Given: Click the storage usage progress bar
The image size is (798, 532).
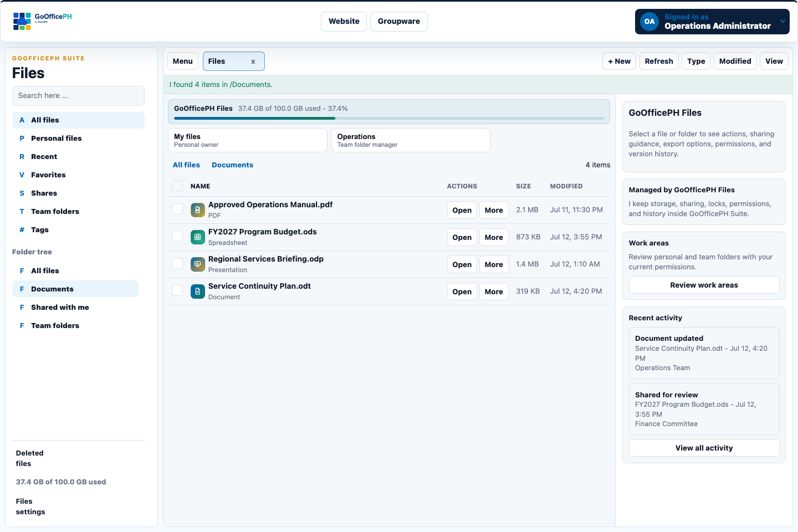Looking at the screenshot, I should click(x=389, y=118).
